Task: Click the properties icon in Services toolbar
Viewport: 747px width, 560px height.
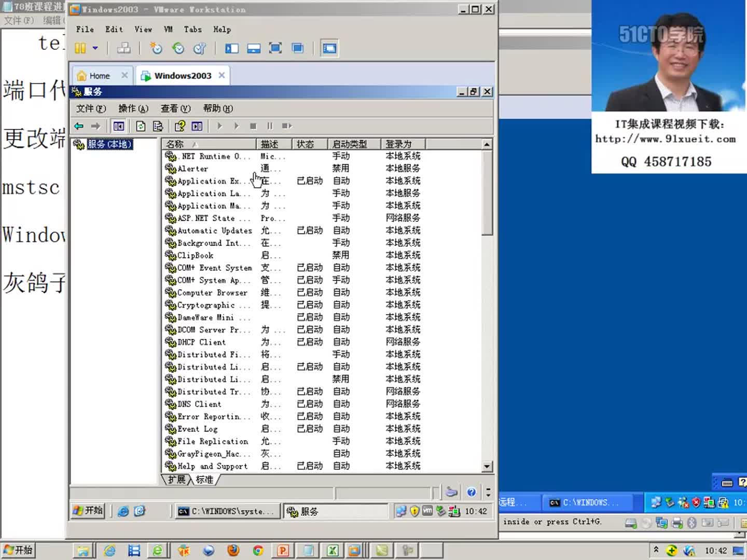Action: pos(180,126)
